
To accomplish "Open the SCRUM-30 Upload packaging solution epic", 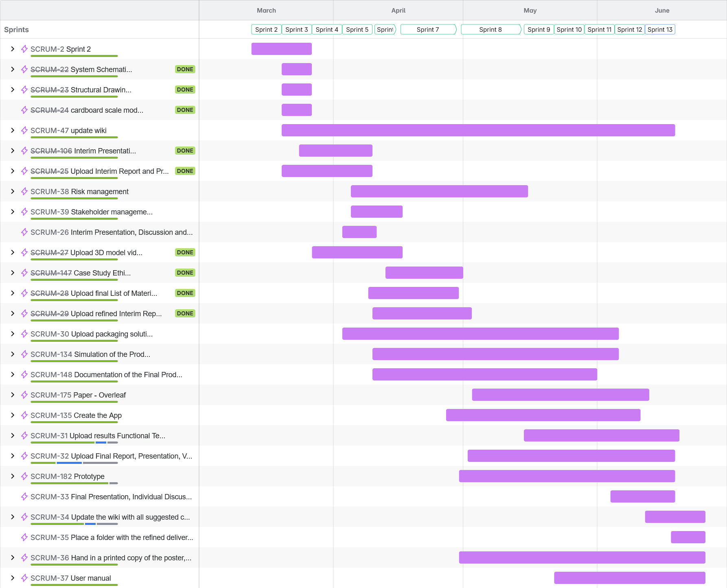I will point(92,334).
